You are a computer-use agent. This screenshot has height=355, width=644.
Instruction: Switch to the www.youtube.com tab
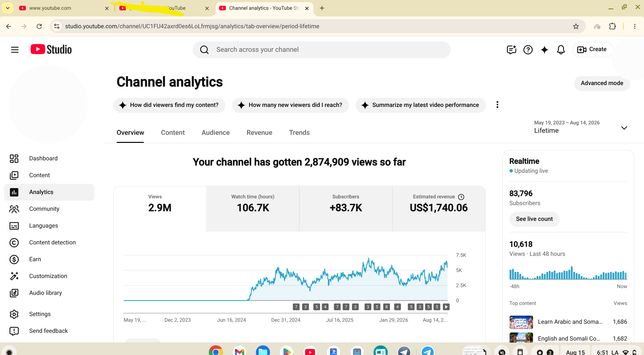coord(64,8)
